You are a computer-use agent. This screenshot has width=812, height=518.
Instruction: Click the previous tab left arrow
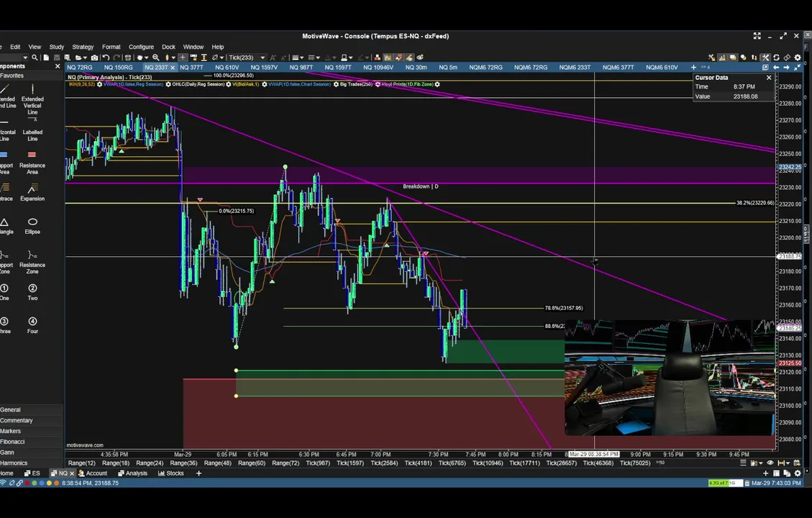coord(776,68)
